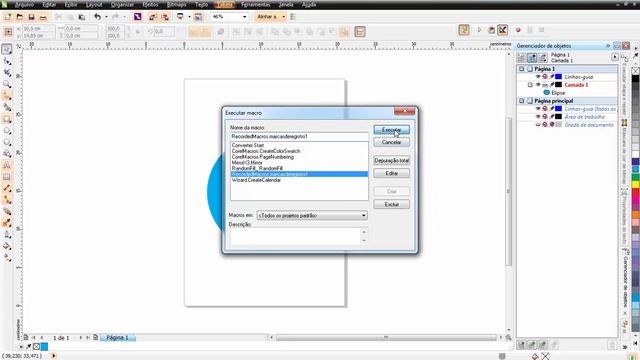Image resolution: width=640 pixels, height=360 pixels.
Task: Select the Text tool in the toolbox
Action: (x=7, y=165)
